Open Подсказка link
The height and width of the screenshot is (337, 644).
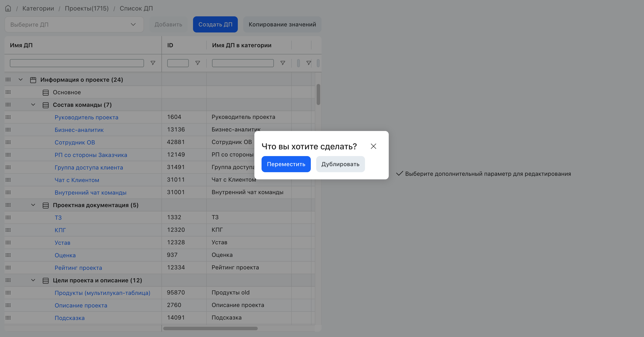[69, 318]
